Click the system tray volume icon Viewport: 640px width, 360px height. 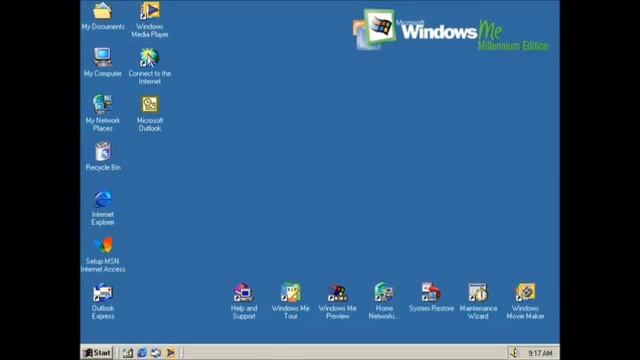click(515, 353)
